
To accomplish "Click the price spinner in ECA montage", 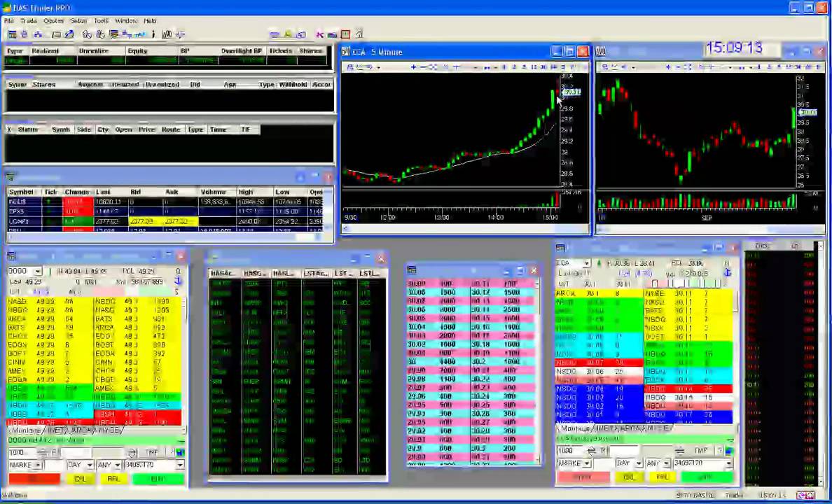I will tap(680, 450).
